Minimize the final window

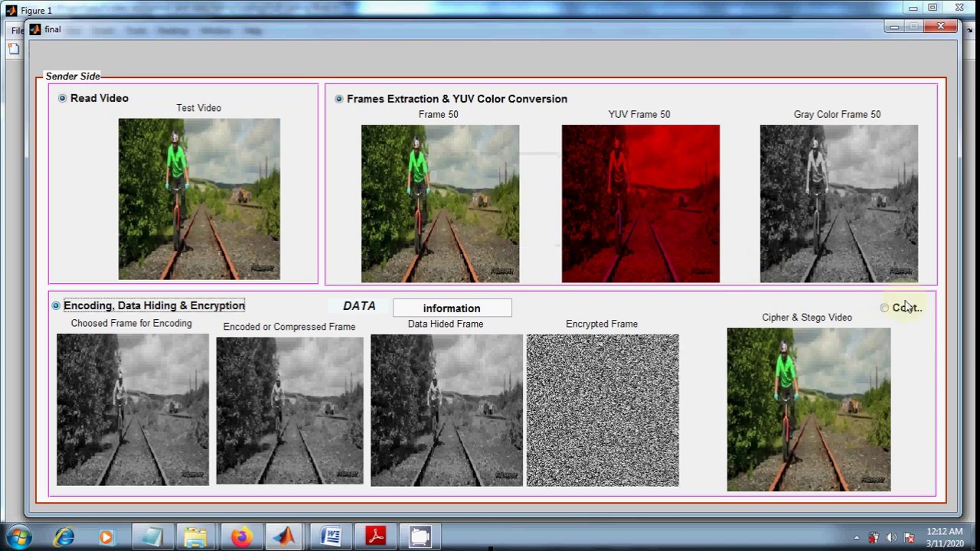click(894, 27)
